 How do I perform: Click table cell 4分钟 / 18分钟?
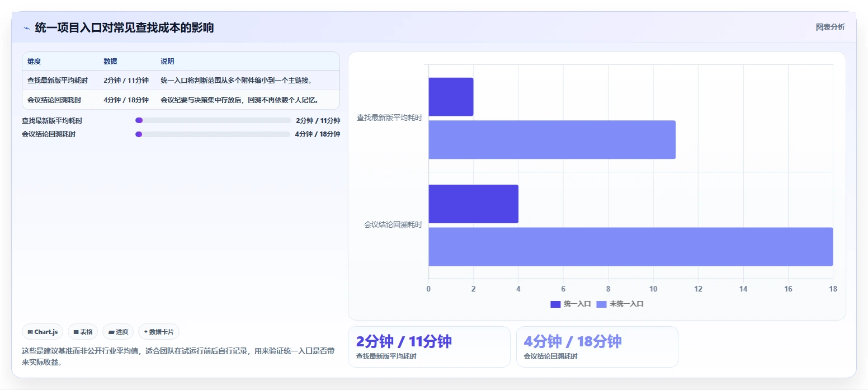(126, 100)
